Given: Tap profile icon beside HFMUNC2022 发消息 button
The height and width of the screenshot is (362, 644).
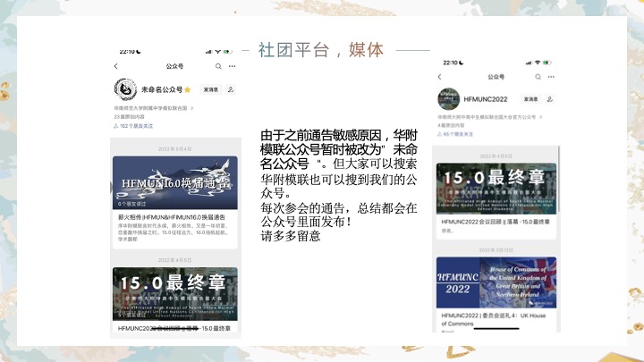Looking at the screenshot, I should click(x=549, y=99).
